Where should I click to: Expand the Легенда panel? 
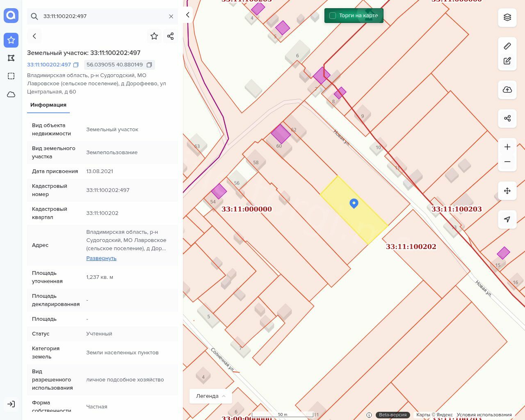click(x=210, y=396)
